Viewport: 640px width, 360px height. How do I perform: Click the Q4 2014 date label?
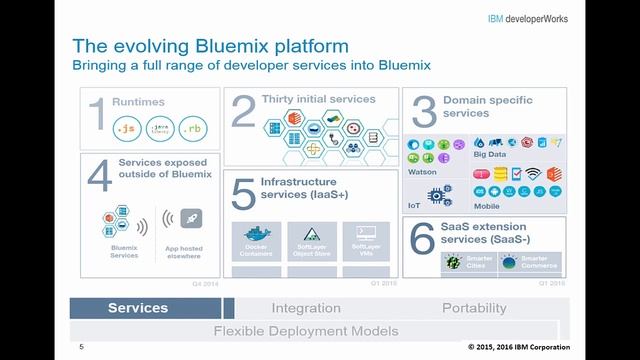[x=205, y=284]
